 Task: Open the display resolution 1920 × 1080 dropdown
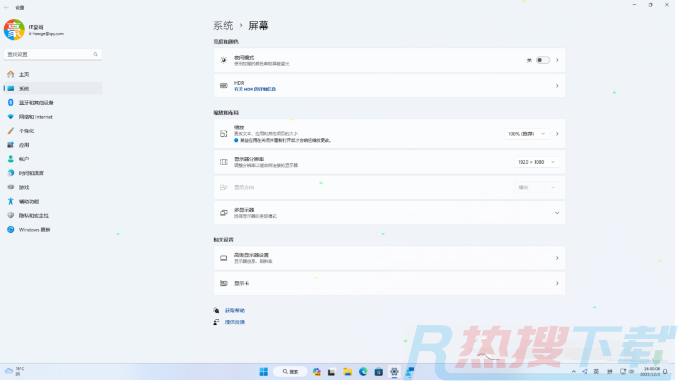[536, 162]
